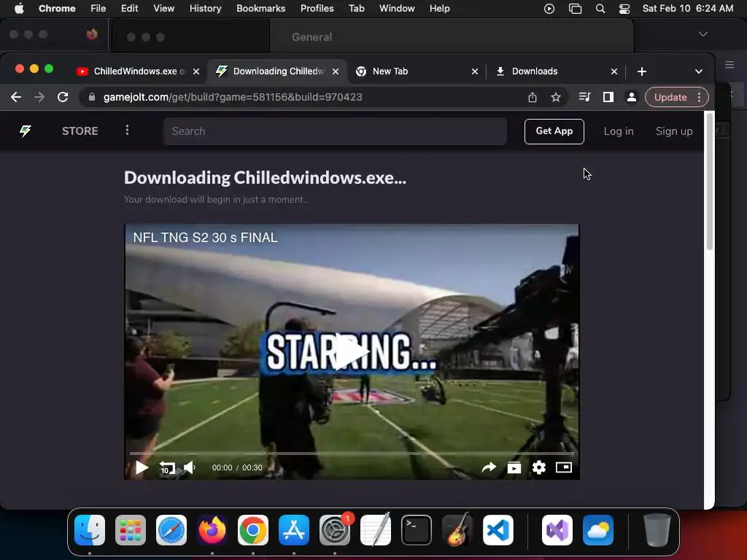Image resolution: width=747 pixels, height=560 pixels.
Task: Open Trash in the dock
Action: (657, 530)
